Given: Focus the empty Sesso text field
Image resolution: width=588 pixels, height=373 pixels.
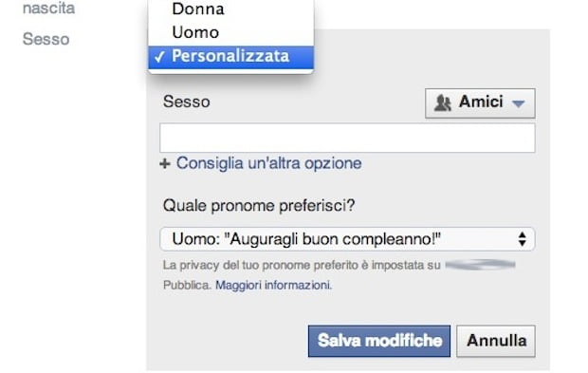Looking at the screenshot, I should click(347, 138).
